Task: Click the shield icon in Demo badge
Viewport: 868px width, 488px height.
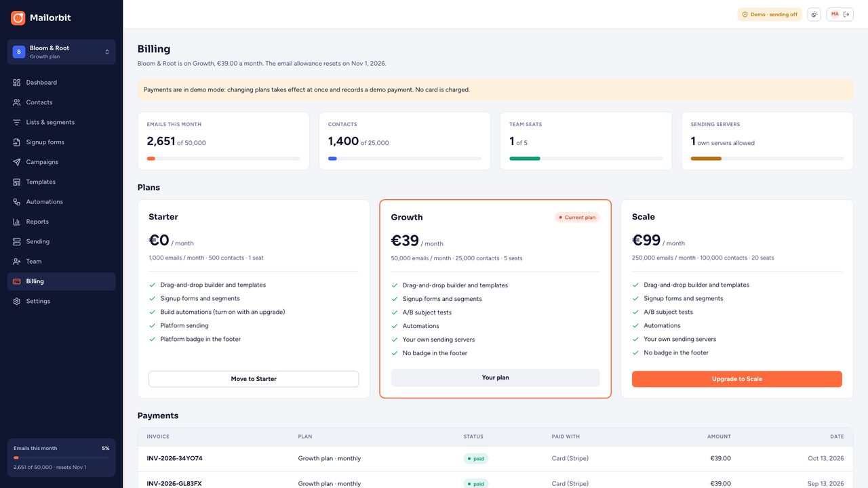Action: [x=745, y=14]
